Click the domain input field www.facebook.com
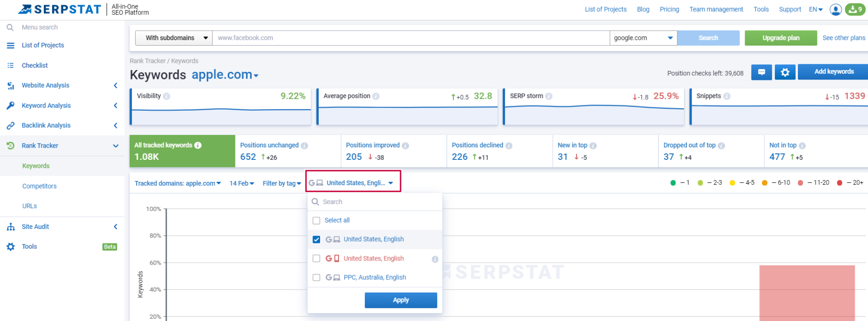Image resolution: width=868 pixels, height=321 pixels. point(411,38)
